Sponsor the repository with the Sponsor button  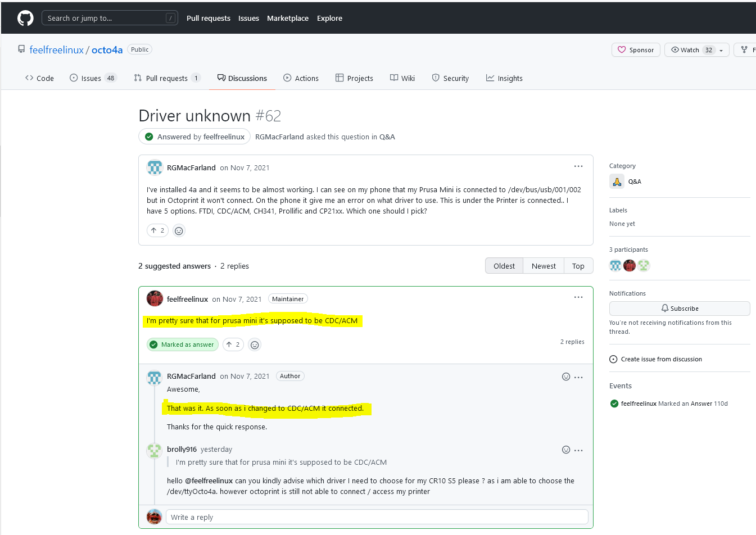tap(636, 50)
